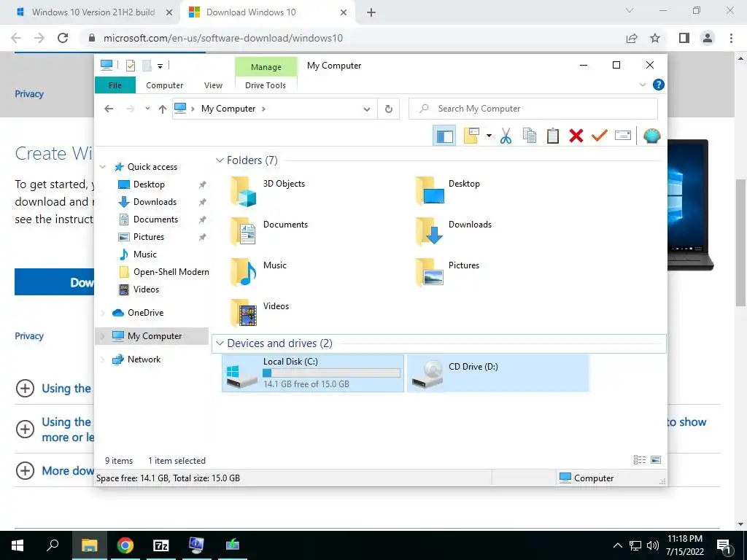The image size is (747, 560).
Task: Collapse Quick access tree node
Action: pyautogui.click(x=102, y=167)
